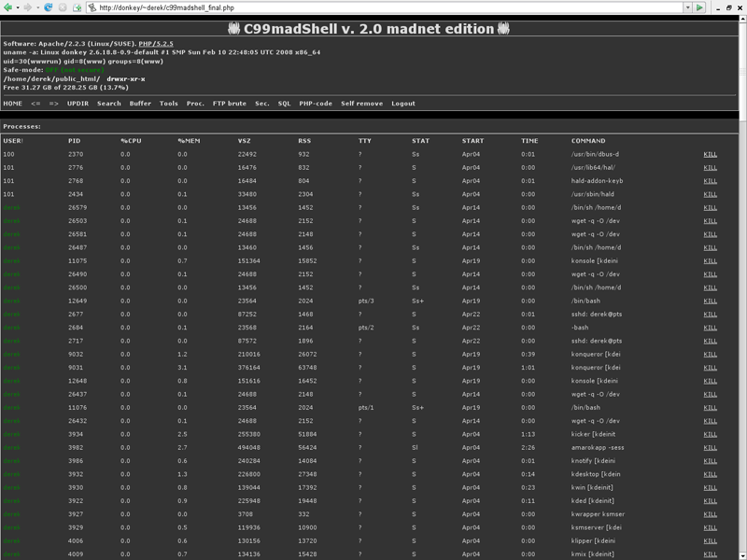Image resolution: width=747 pixels, height=560 pixels.
Task: Go up one directory with UPDIR
Action: point(78,104)
